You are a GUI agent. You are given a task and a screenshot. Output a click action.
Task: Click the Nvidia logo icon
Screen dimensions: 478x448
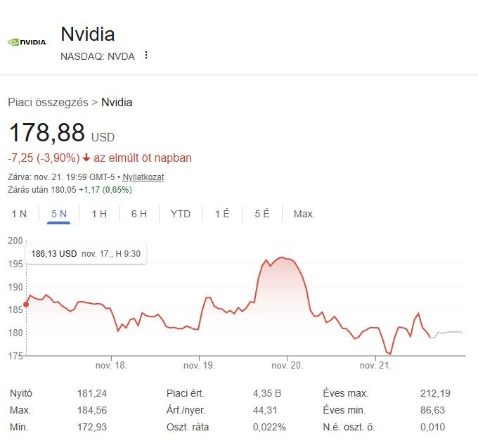point(27,41)
